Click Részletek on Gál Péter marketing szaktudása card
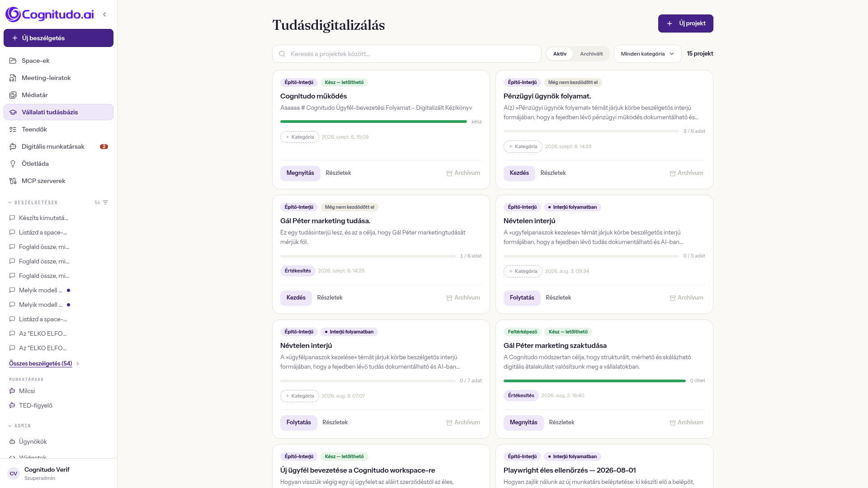Image resolution: width=868 pixels, height=488 pixels. tap(561, 422)
